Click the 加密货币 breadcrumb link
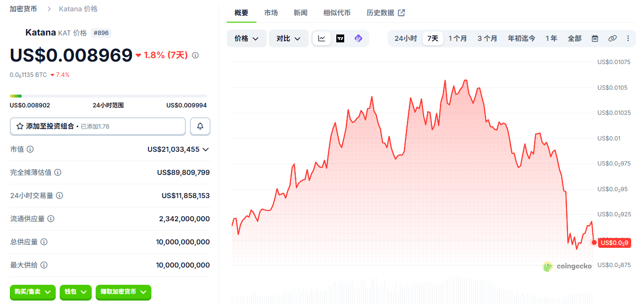Viewport: 644px width, 304px height. coord(23,9)
